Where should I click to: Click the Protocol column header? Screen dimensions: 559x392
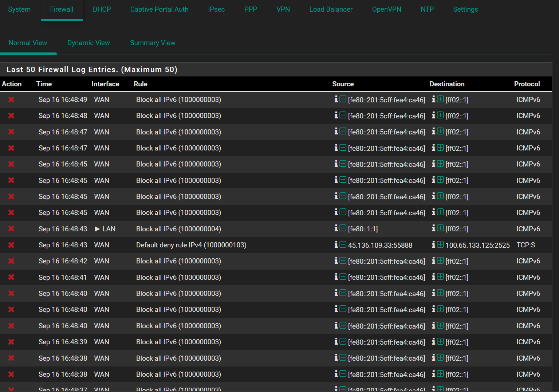(x=527, y=84)
